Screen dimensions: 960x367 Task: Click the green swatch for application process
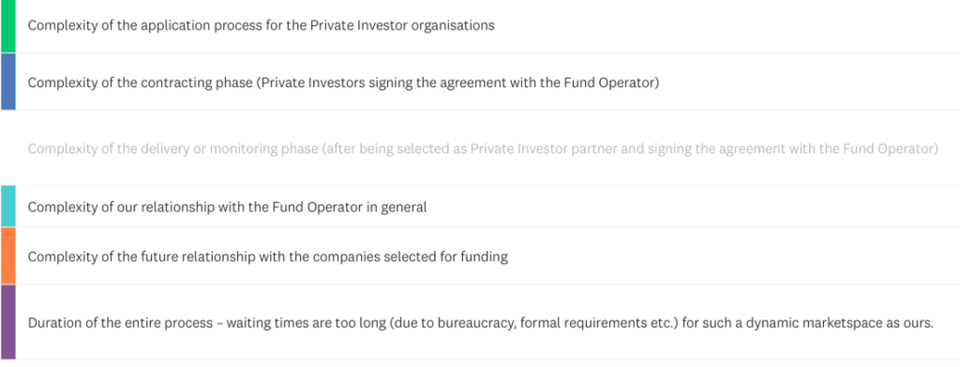[8, 26]
